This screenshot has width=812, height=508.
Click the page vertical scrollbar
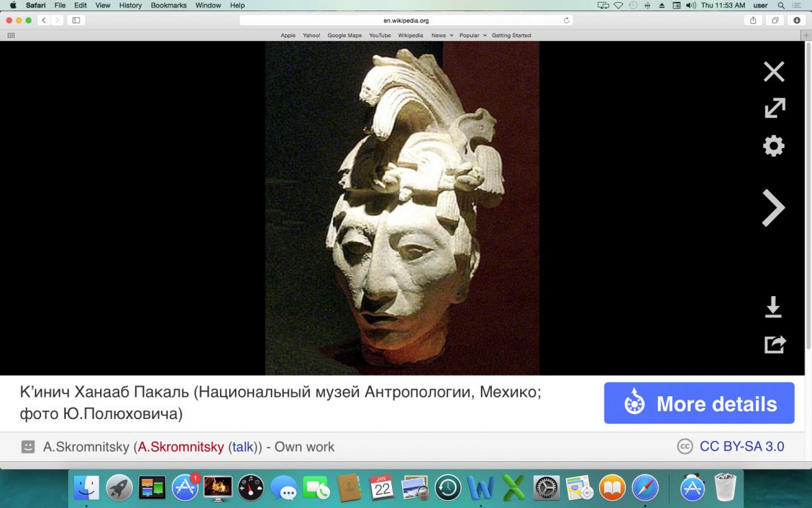point(809,196)
